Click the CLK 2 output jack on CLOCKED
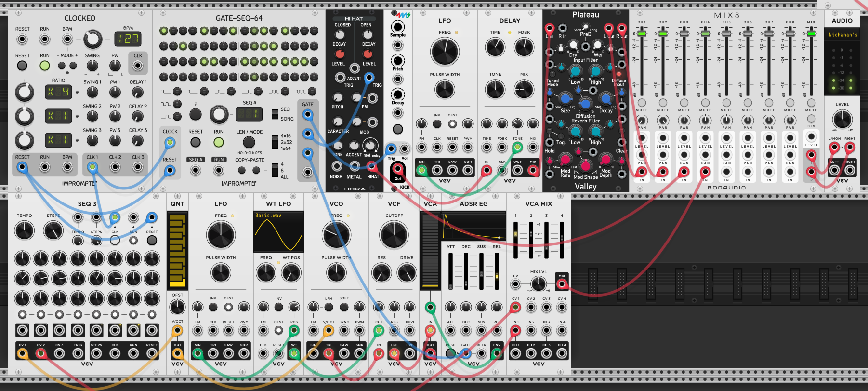This screenshot has width=868, height=391. point(115,167)
